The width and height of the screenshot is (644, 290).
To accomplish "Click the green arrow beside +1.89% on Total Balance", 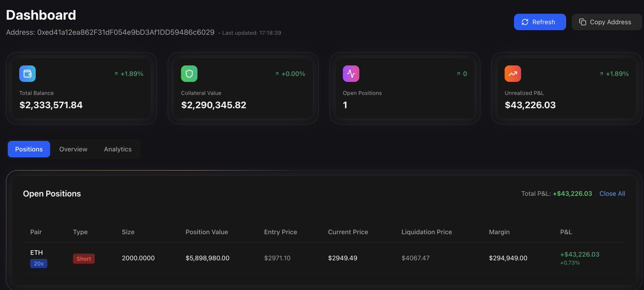I will pyautogui.click(x=116, y=74).
